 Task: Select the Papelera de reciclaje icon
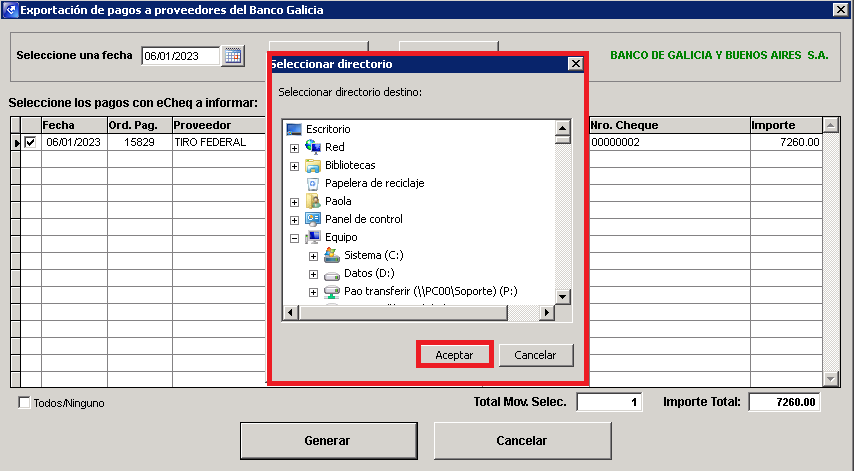tap(313, 183)
